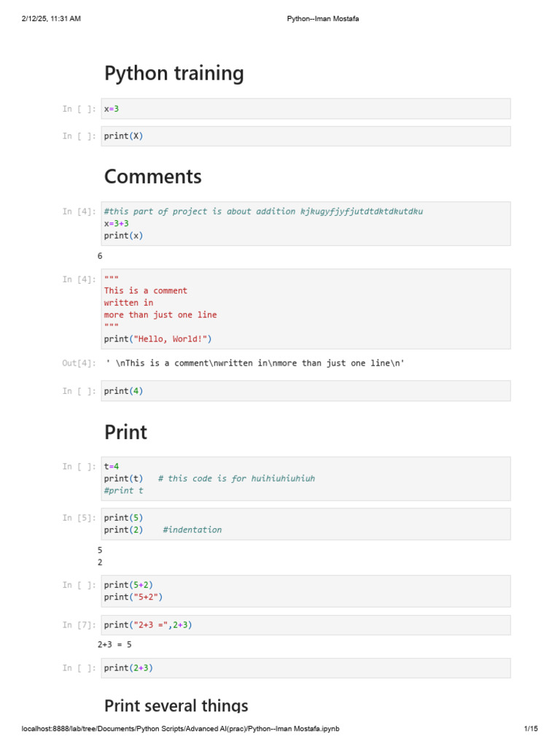Click the print(4) code cell
Image resolution: width=560 pixels, height=747 pixels.
pyautogui.click(x=306, y=391)
